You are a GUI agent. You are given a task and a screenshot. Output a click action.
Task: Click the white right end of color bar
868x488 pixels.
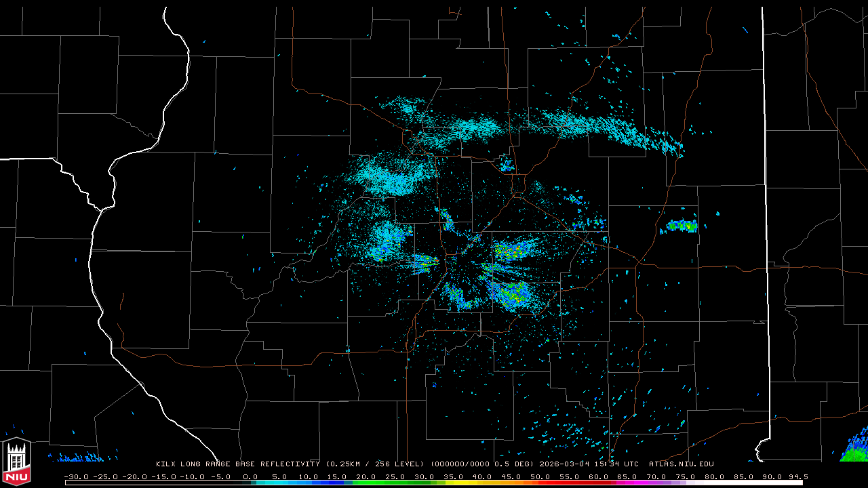point(780,483)
